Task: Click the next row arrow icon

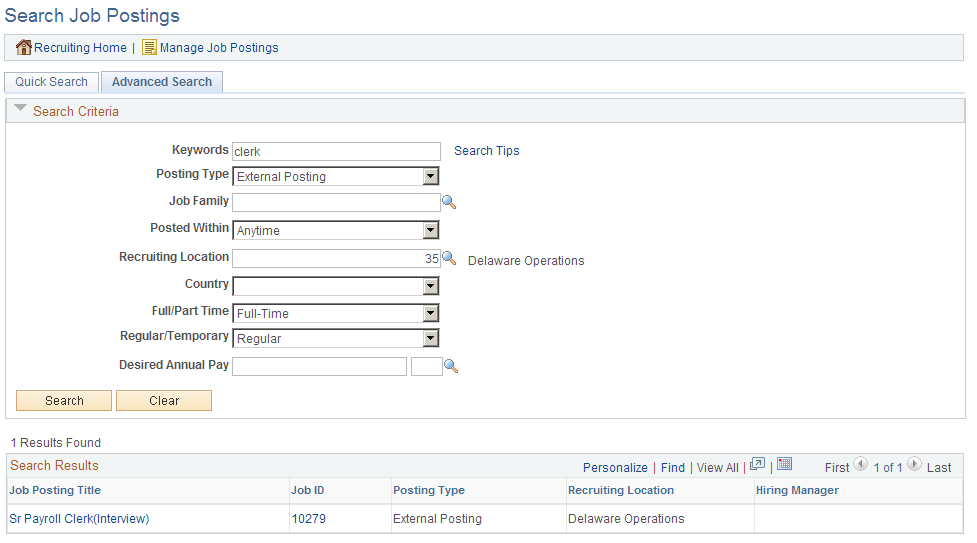Action: [x=914, y=464]
